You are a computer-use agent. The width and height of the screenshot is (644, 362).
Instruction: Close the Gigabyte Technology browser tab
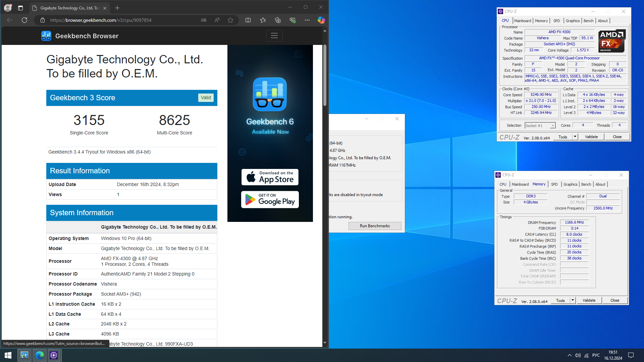[105, 8]
